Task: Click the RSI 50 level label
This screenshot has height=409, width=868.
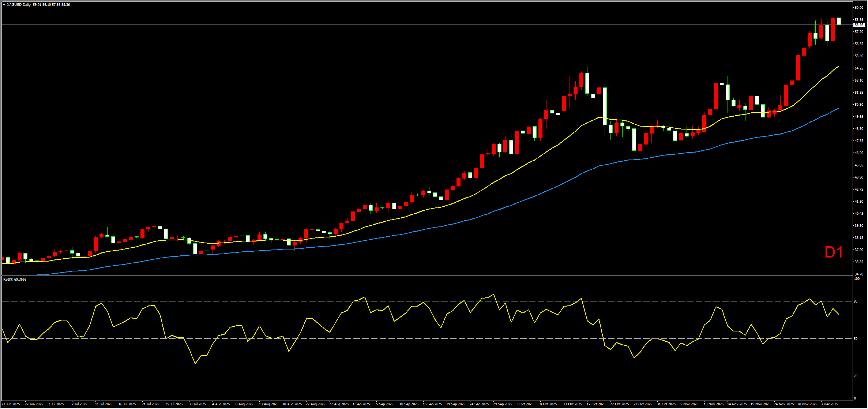Action: (856, 339)
